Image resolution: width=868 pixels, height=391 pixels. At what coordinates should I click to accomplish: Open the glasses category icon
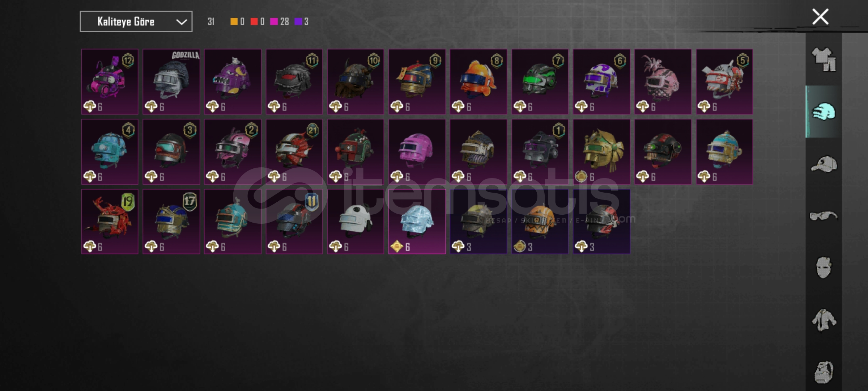coord(824,216)
